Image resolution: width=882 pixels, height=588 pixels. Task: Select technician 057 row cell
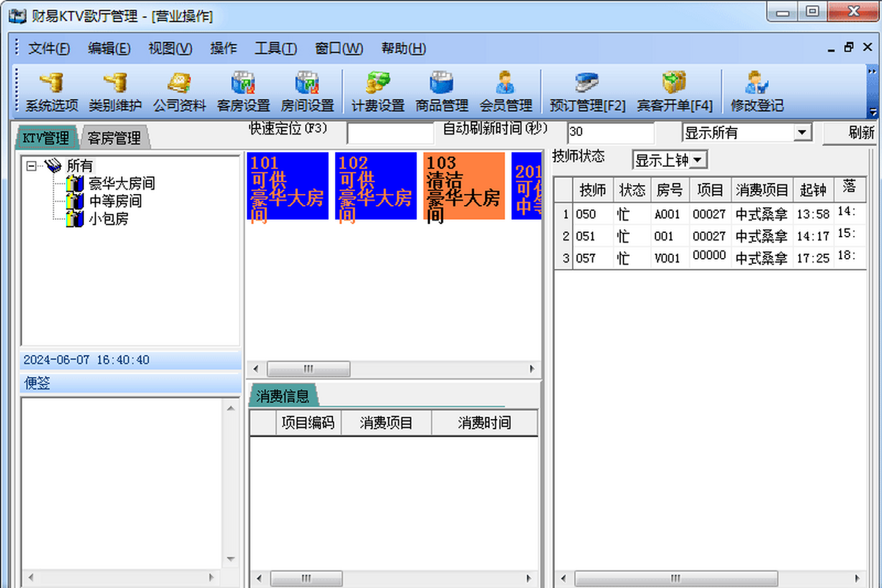pos(592,259)
